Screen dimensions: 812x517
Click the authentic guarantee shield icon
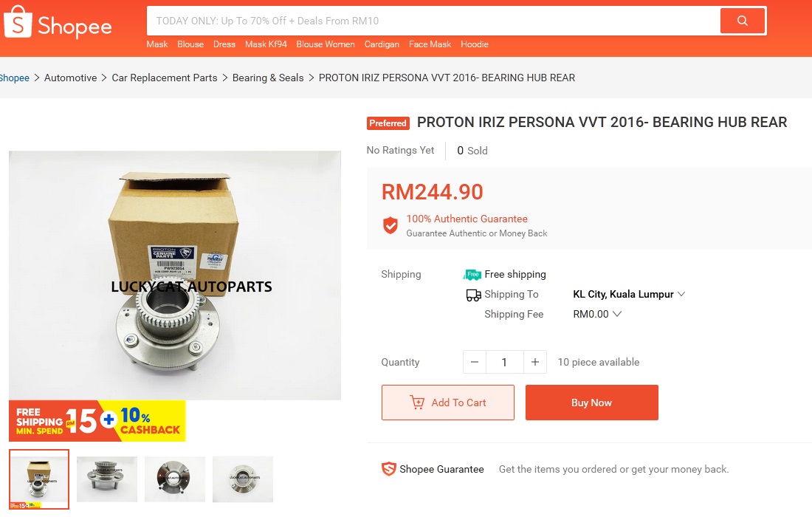390,225
